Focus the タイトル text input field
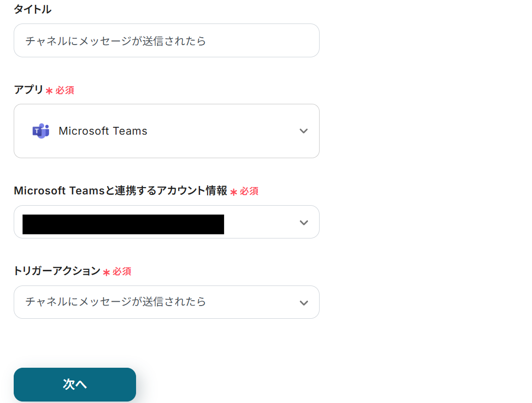Screen dimensions: 532x403 (166, 41)
